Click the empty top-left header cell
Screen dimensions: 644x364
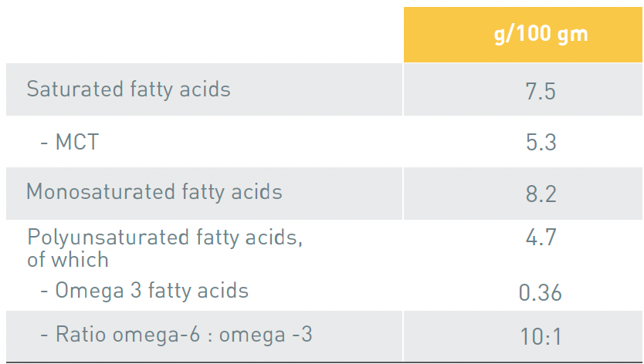tap(201, 35)
